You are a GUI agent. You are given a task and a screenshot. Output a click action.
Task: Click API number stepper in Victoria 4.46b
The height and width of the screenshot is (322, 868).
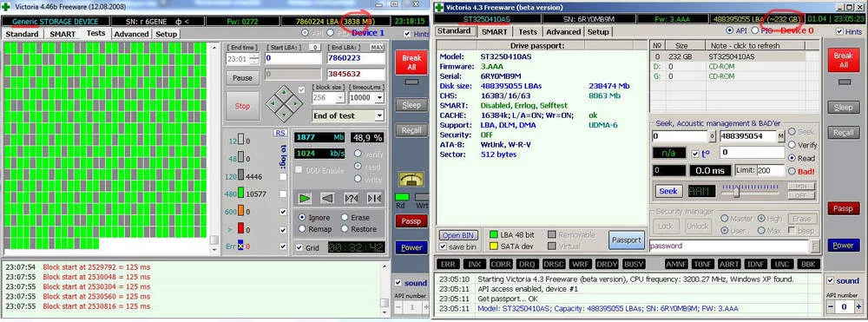411,307
